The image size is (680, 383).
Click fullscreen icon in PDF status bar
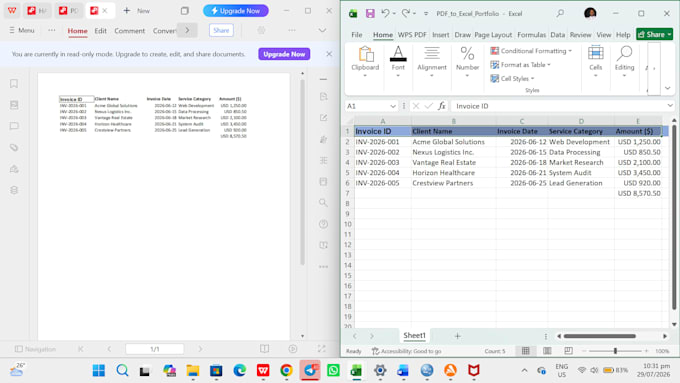(x=321, y=349)
